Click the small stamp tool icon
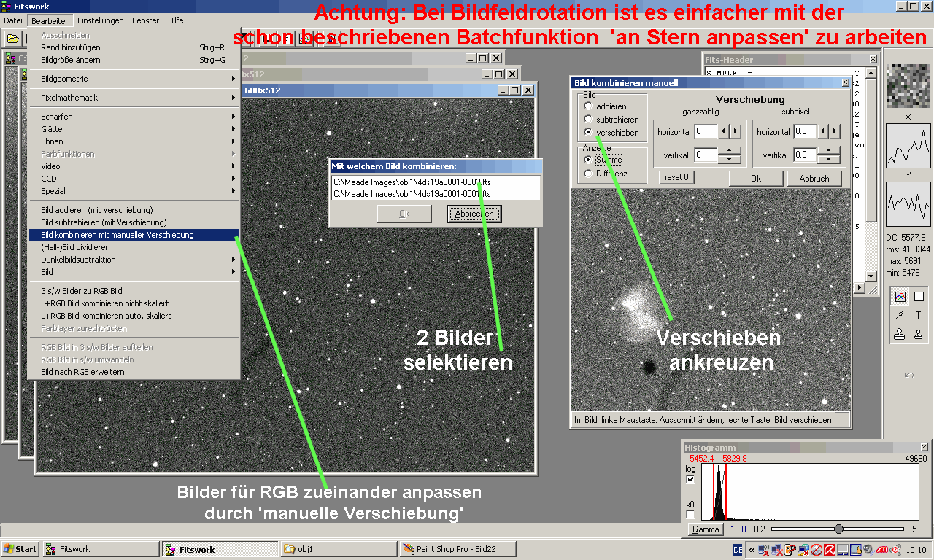 (919, 334)
